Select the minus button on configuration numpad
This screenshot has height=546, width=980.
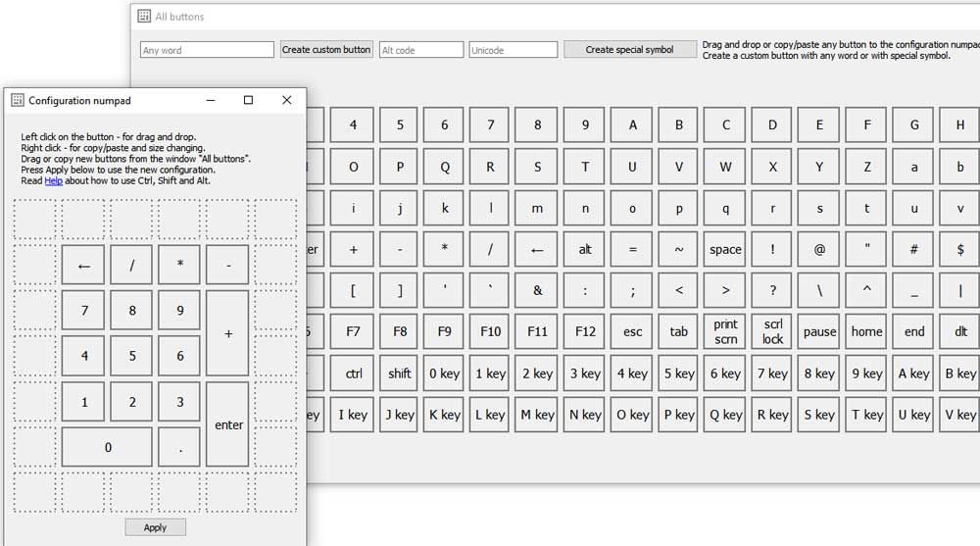pos(227,266)
